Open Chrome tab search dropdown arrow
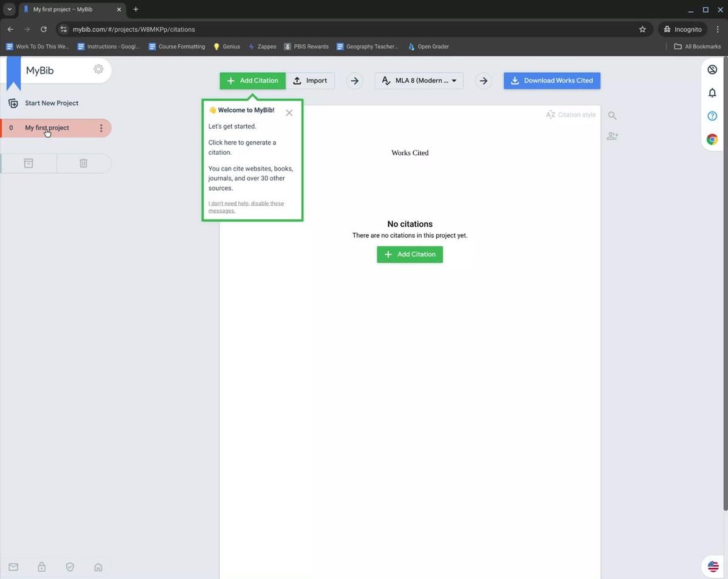 point(10,10)
